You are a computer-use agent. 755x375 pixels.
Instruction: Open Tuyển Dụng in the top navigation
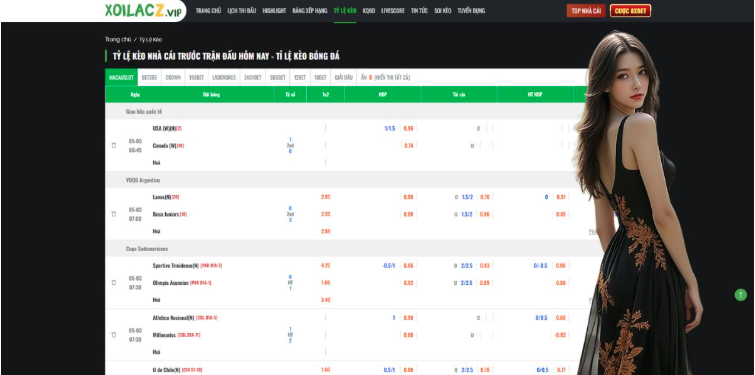(471, 11)
